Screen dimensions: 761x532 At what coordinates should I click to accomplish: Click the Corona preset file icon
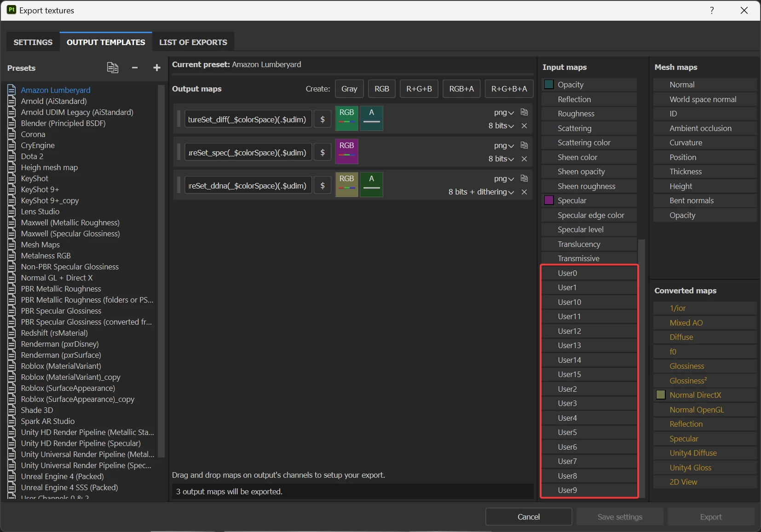(12, 134)
